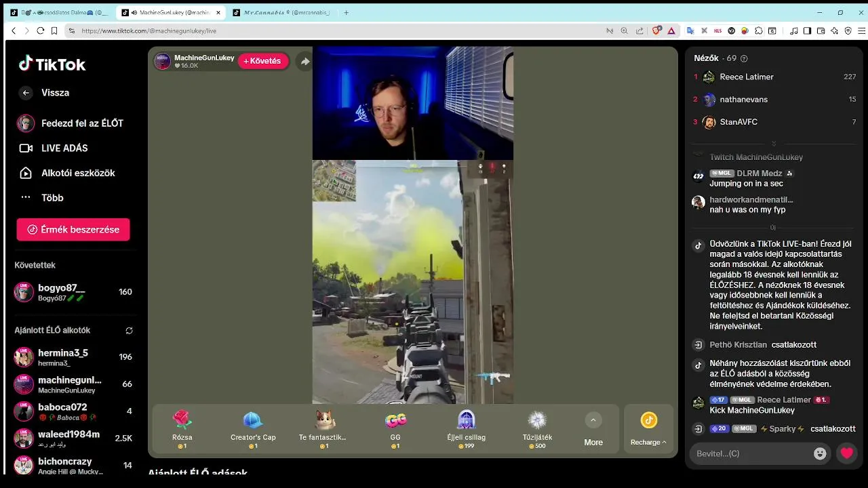The width and height of the screenshot is (868, 488).
Task: Click the VPN shield icon
Action: click(848, 31)
